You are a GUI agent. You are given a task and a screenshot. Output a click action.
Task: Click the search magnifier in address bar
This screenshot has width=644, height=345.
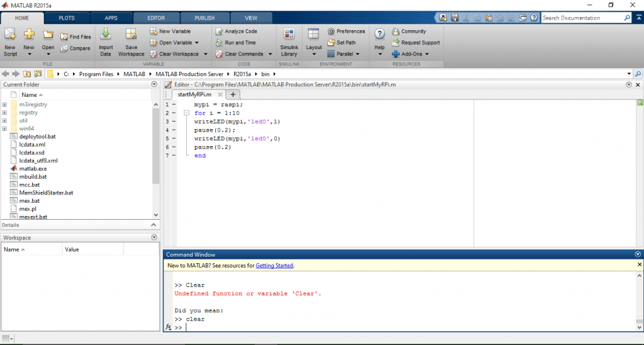638,74
